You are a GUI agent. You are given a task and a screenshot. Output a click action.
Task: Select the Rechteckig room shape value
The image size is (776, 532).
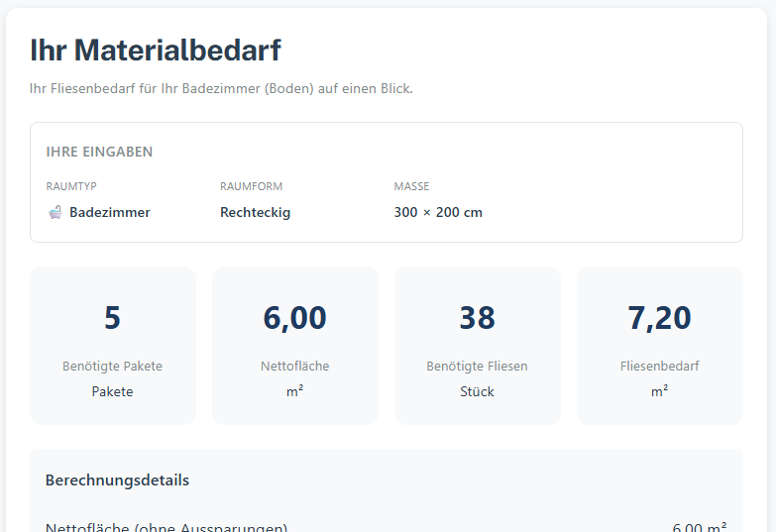click(x=255, y=212)
